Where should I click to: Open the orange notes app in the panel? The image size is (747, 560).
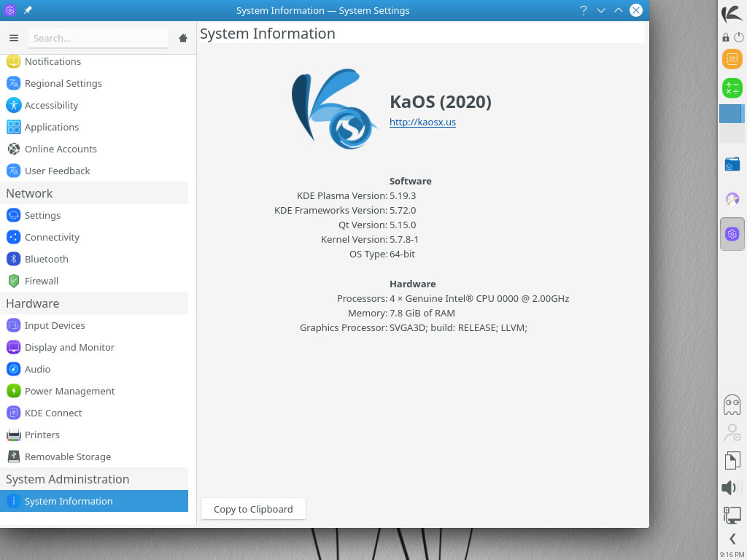pos(732,60)
